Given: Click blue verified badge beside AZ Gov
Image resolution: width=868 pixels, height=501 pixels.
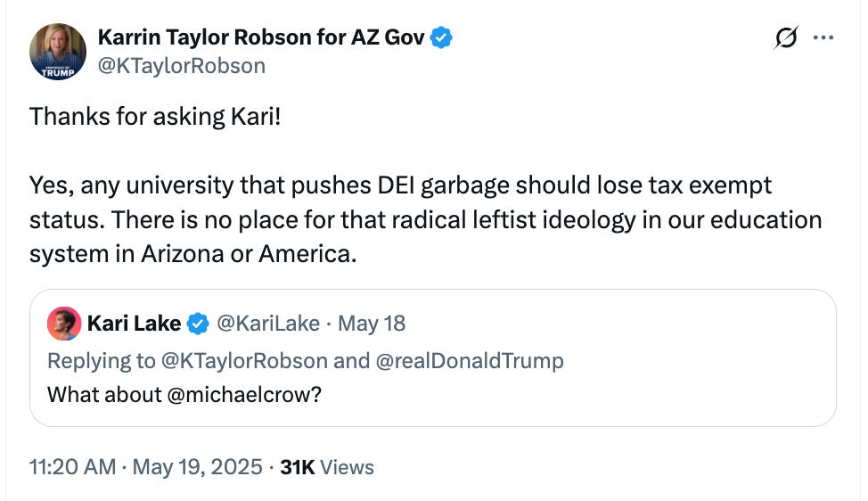Looking at the screenshot, I should (441, 37).
